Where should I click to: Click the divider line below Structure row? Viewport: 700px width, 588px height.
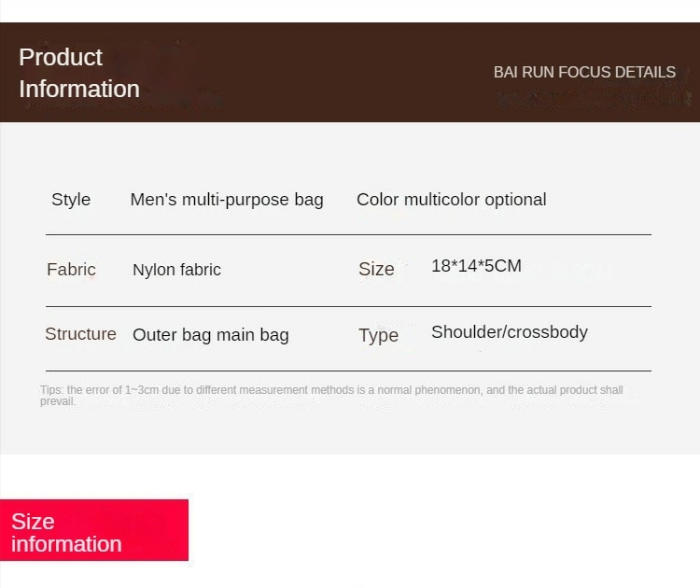348,371
